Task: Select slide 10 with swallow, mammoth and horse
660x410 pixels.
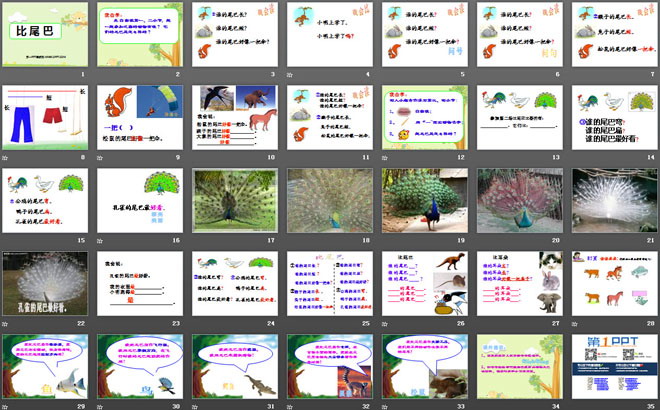Action: (233, 117)
